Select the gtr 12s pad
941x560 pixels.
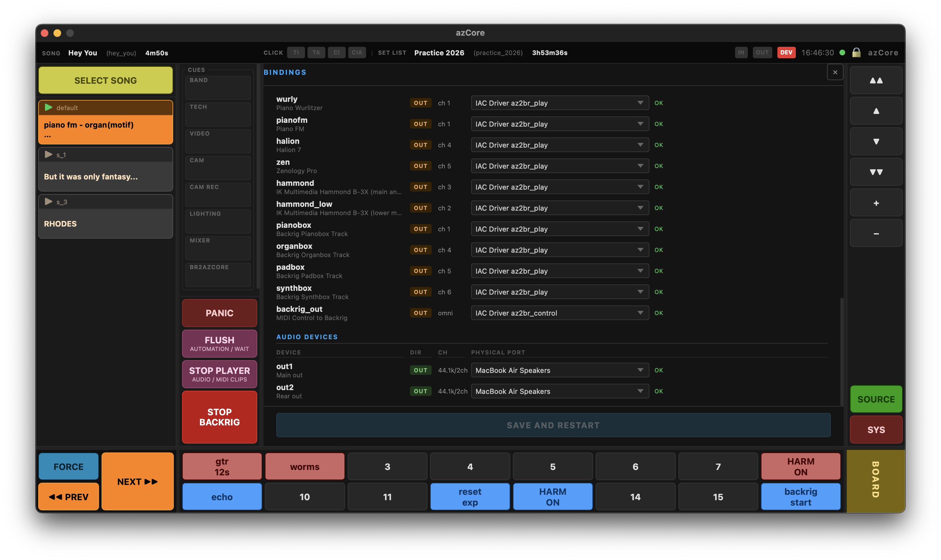coord(222,466)
